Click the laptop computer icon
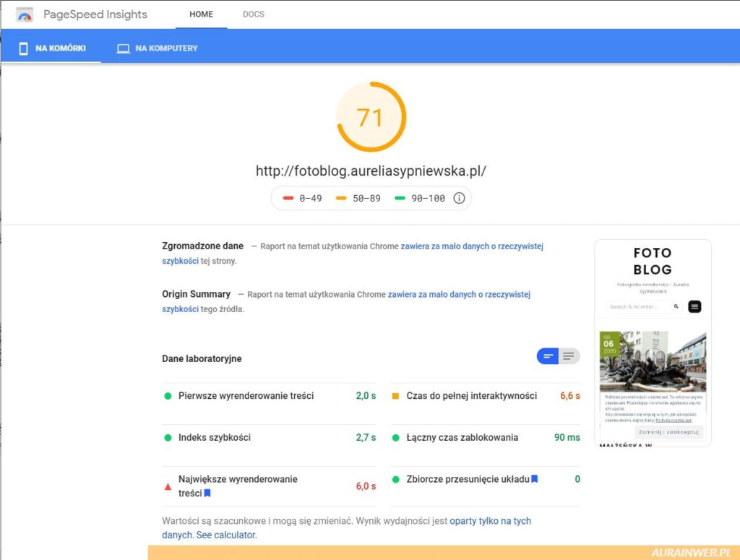740x560 pixels. coord(123,48)
